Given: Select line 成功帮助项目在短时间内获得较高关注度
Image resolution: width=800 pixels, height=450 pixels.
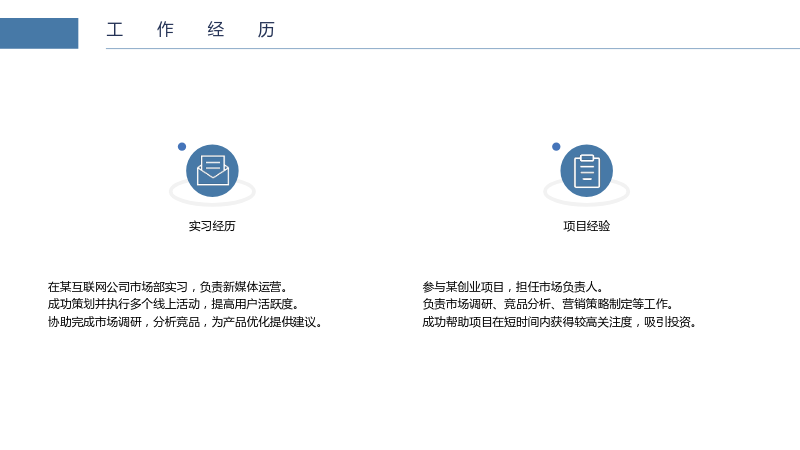Looking at the screenshot, I should [x=560, y=322].
